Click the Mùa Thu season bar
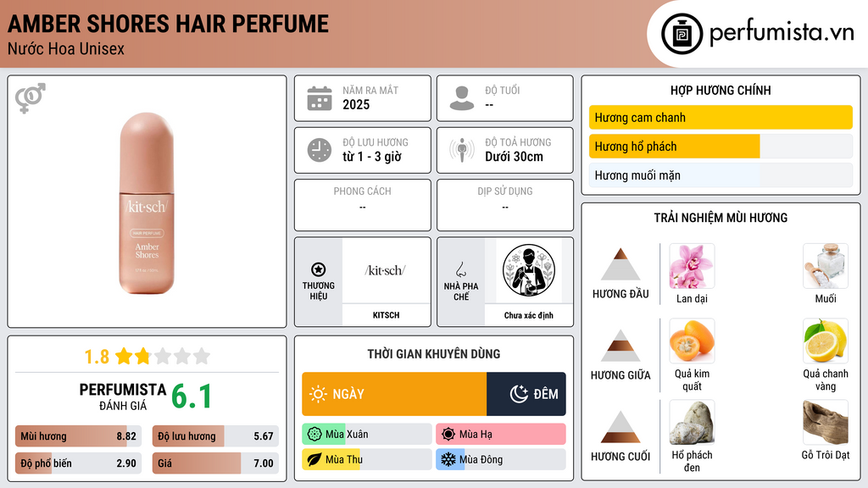868x488 pixels. click(x=367, y=460)
